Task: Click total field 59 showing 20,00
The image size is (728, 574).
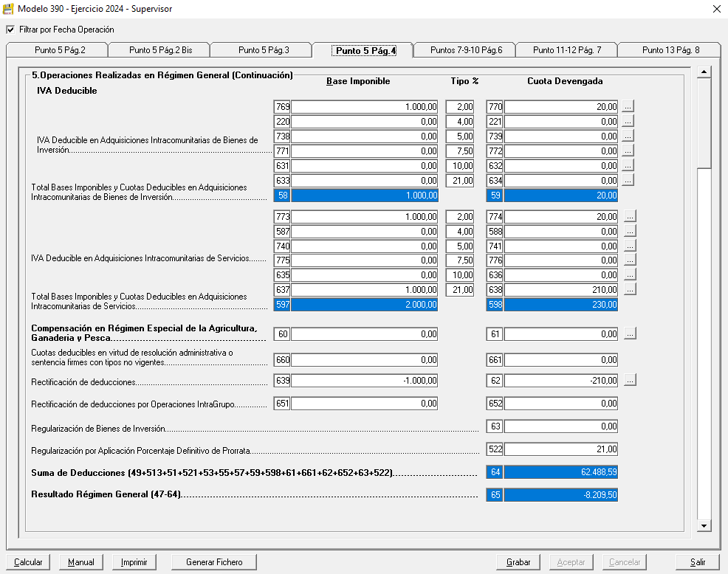Action: (x=561, y=196)
